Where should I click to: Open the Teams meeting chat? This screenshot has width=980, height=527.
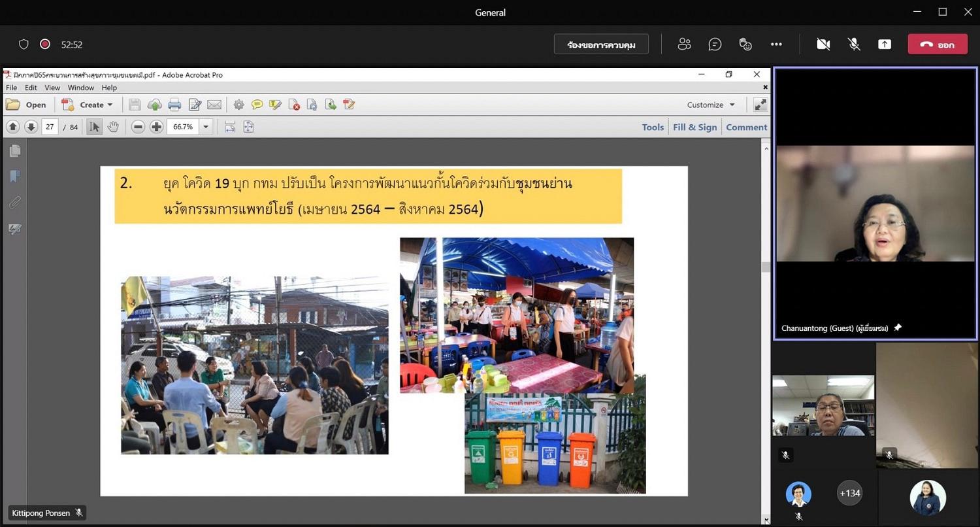coord(715,44)
